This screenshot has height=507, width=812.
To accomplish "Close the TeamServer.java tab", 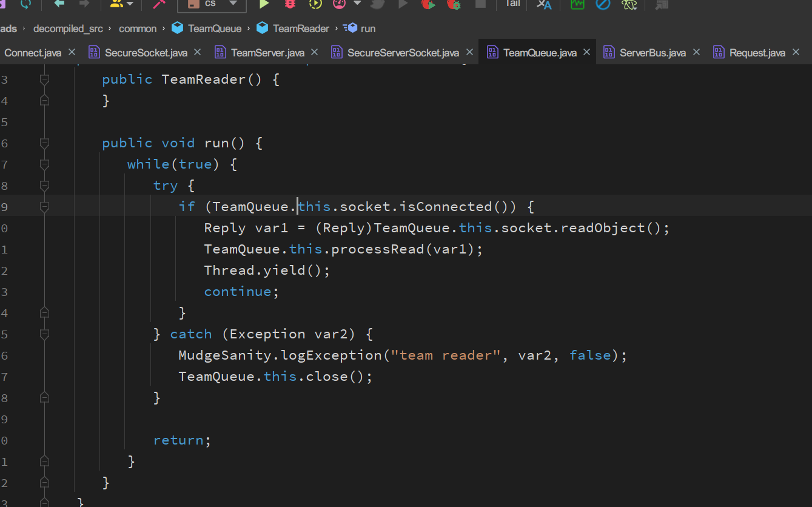I will click(314, 52).
